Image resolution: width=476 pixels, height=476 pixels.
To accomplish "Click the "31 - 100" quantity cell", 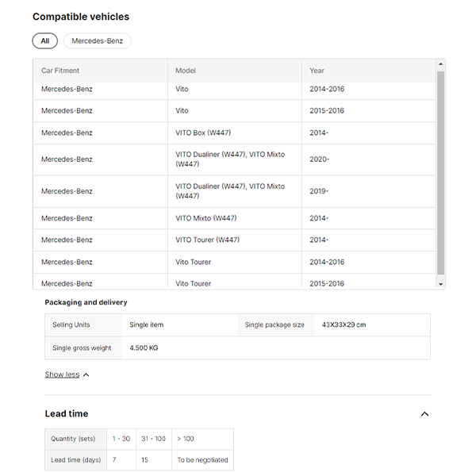I will [153, 439].
